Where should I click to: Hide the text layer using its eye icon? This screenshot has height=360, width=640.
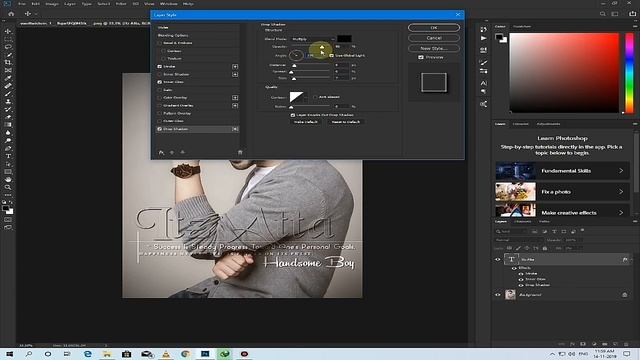coord(498,260)
